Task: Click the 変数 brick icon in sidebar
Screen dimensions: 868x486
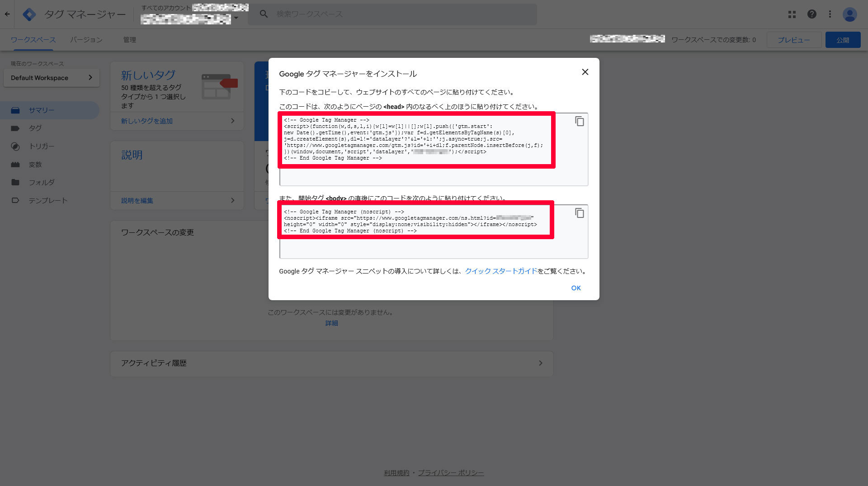Action: tap(15, 165)
